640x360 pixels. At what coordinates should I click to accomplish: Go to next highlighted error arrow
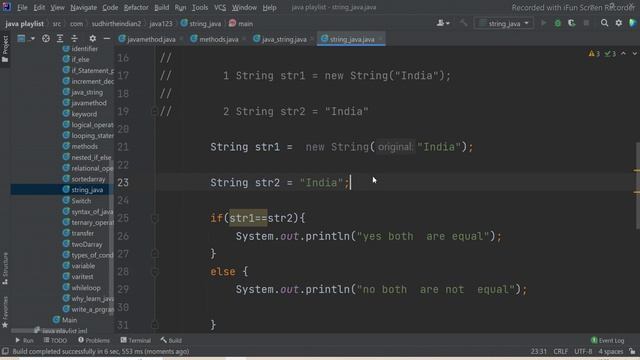[634, 53]
